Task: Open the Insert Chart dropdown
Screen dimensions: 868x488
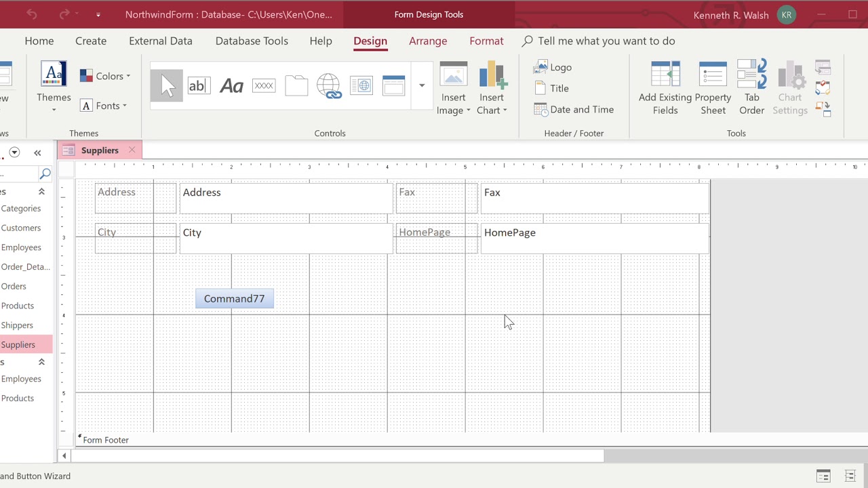Action: (x=492, y=89)
